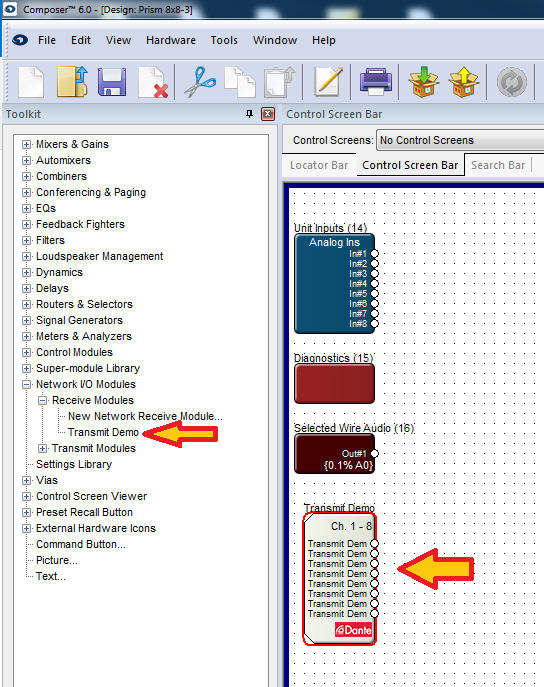
Task: Select New Network Receive Module... item
Action: coord(145,416)
